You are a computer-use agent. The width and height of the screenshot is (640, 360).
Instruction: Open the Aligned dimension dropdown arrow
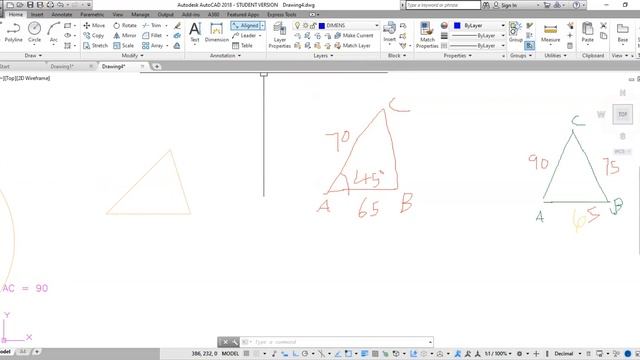(x=262, y=25)
